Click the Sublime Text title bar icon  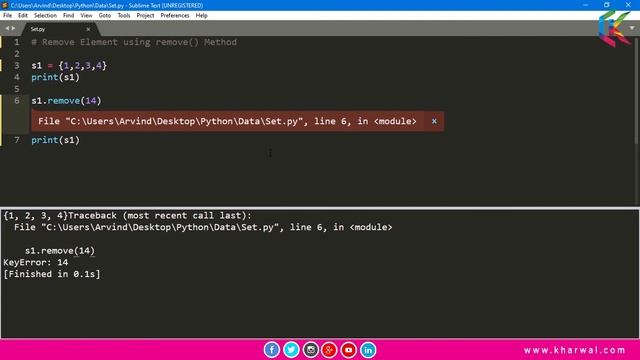pyautogui.click(x=5, y=5)
